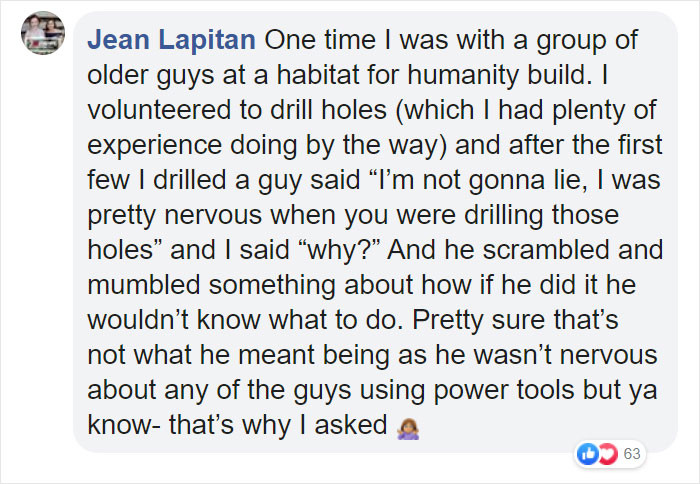Click the words 'older guys' in the comment
Image resolution: width=700 pixels, height=484 pixels.
140,77
